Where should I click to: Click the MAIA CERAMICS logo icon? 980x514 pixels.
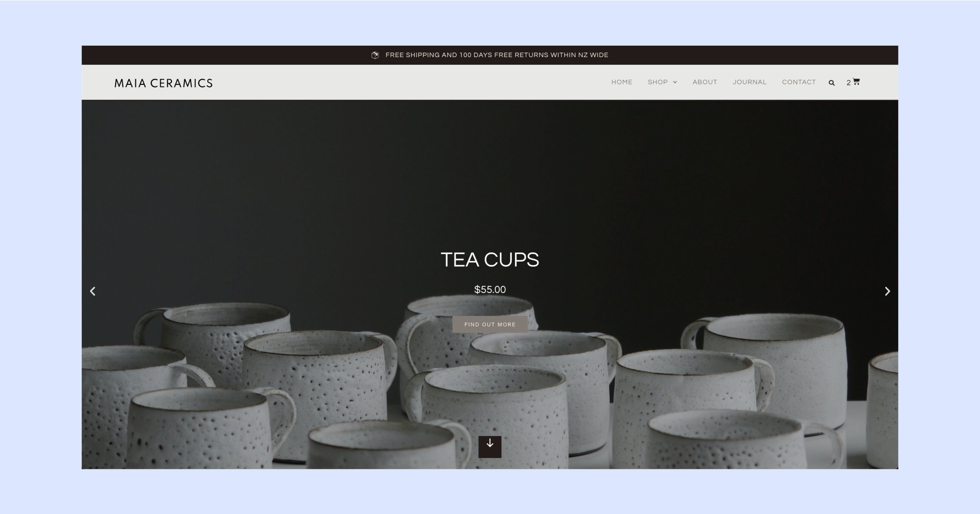pyautogui.click(x=163, y=82)
